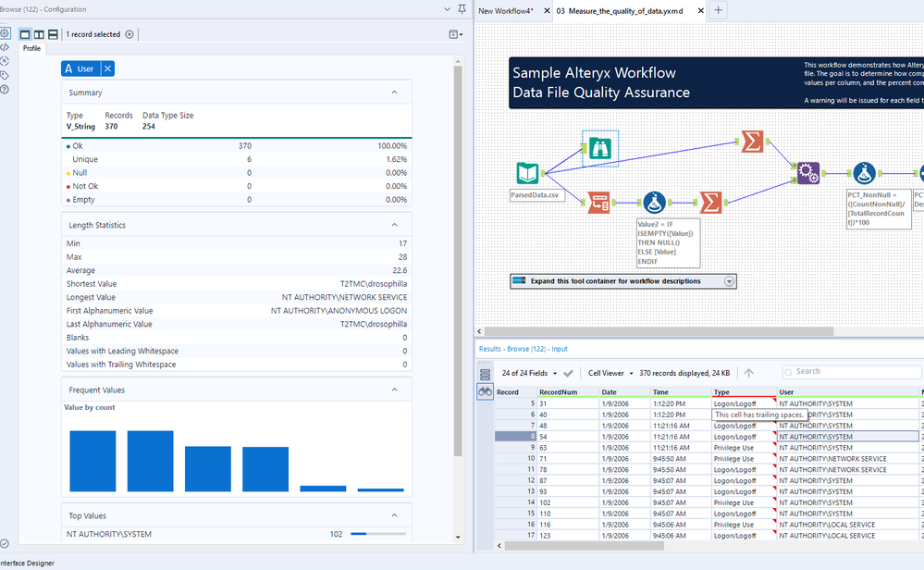The image size is (924, 570).
Task: Switch to data binoculars view in Results
Action: [x=485, y=392]
